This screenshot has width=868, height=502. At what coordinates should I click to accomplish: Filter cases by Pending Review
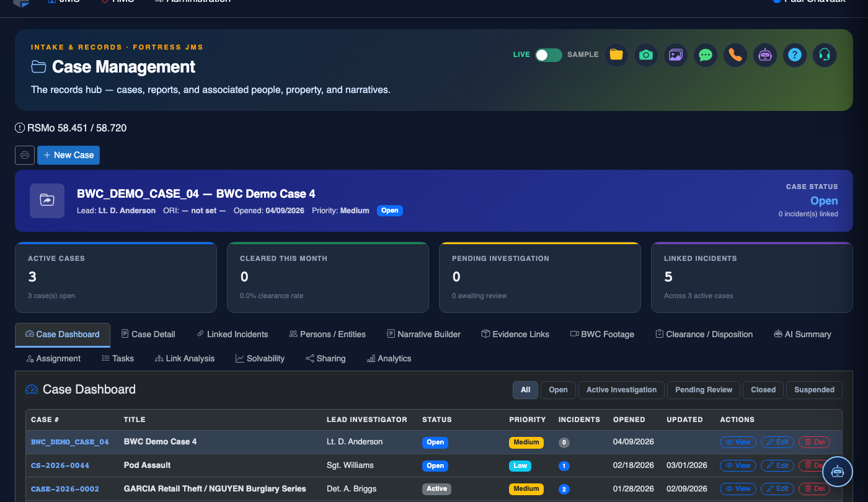pos(704,390)
